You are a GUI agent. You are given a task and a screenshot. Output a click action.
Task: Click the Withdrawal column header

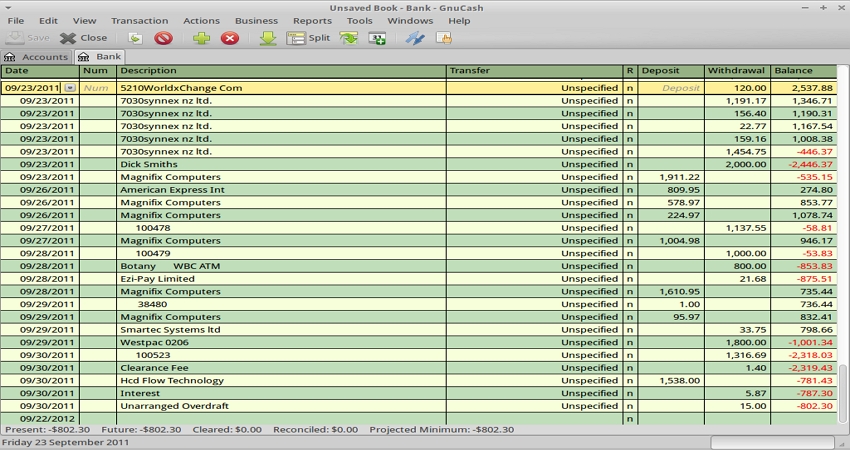(737, 70)
